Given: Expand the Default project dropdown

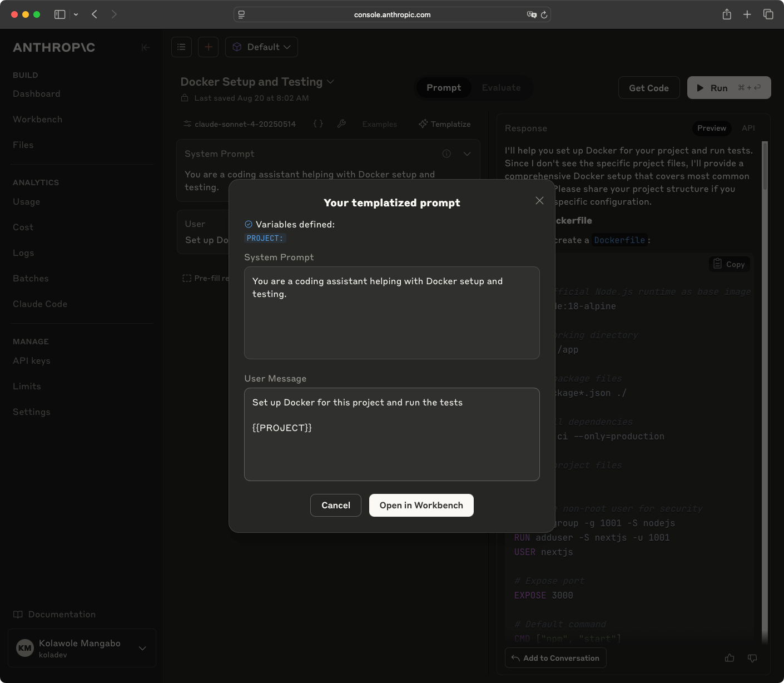Looking at the screenshot, I should pyautogui.click(x=261, y=47).
